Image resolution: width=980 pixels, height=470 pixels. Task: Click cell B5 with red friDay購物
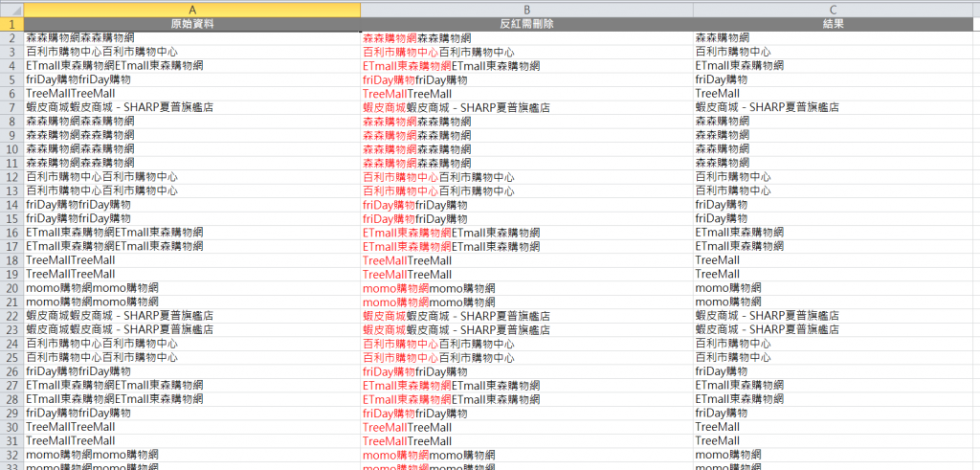coord(527,80)
